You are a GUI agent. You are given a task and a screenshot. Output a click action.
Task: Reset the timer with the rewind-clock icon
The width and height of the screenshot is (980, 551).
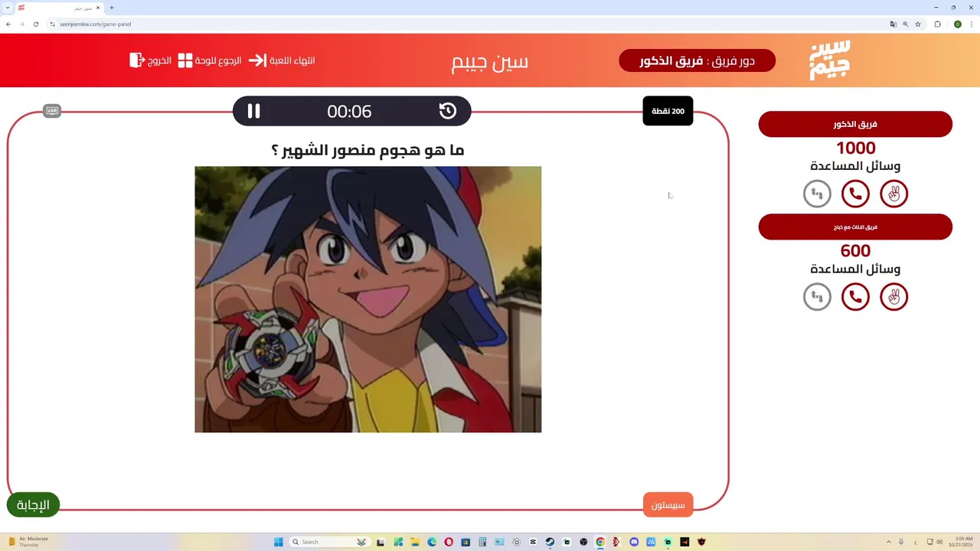[x=448, y=111]
